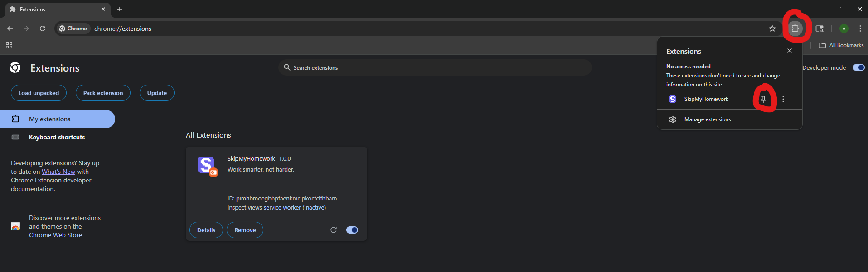Click the browser forward arrow

pyautogui.click(x=26, y=29)
